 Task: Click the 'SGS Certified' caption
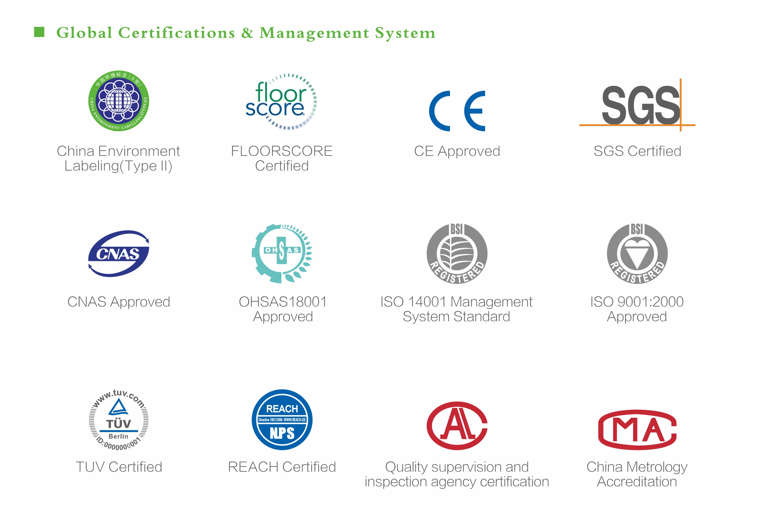pos(637,151)
